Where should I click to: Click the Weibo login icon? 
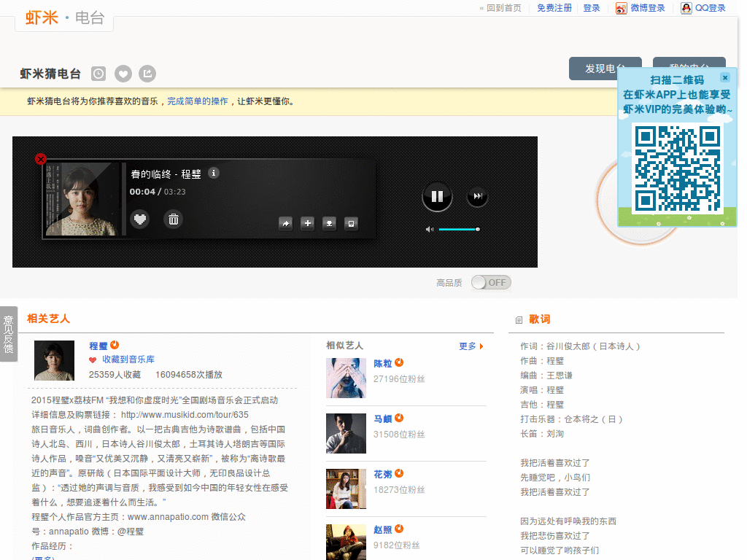(621, 8)
